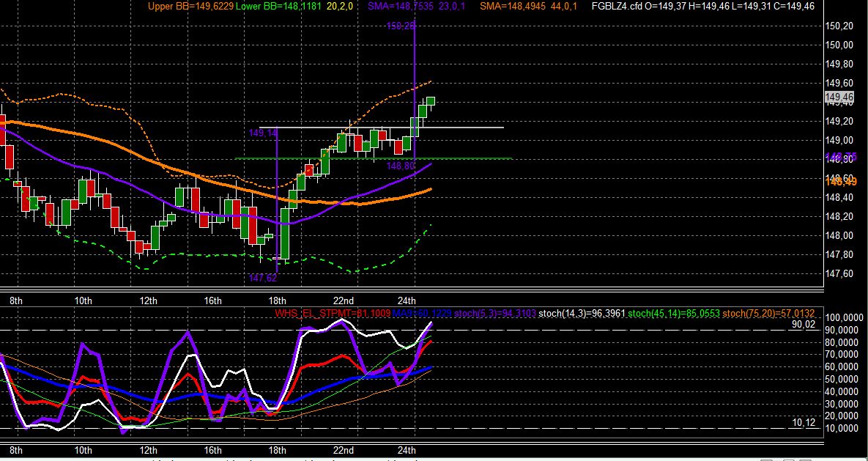
Task: Click the 148,20 price axis label
Action: tap(838, 217)
